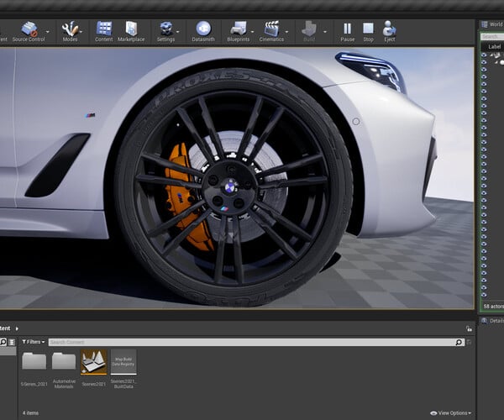
Task: Collapse the second outliner tree row
Action: 497,62
